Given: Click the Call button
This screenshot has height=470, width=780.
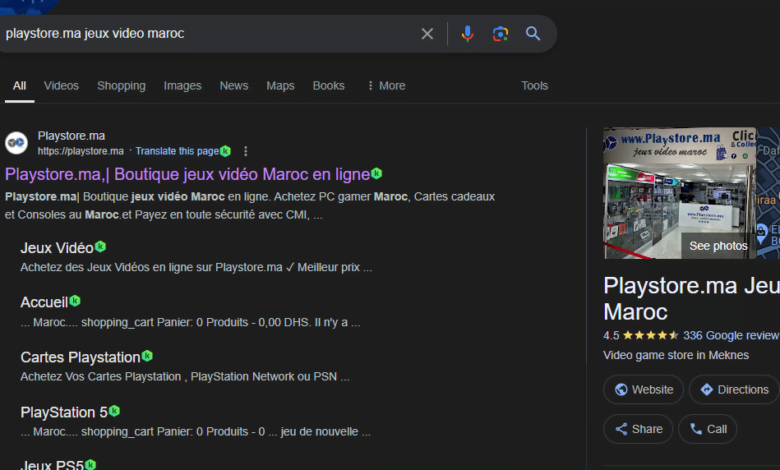Looking at the screenshot, I should [x=707, y=429].
